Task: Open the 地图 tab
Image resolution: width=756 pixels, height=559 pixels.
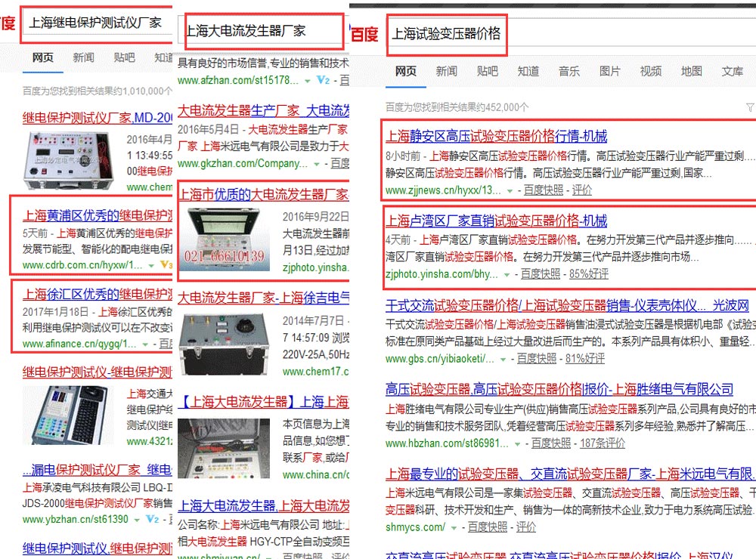Action: [x=692, y=71]
